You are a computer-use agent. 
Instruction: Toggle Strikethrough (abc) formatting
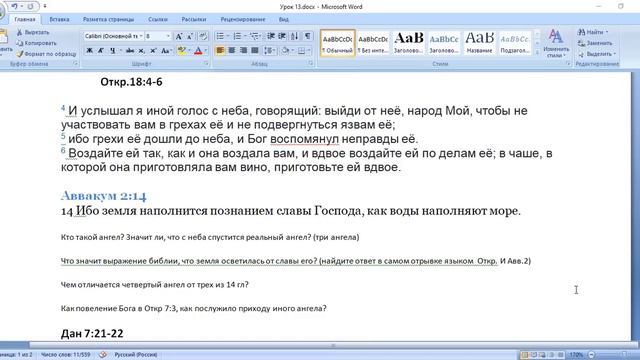130,51
